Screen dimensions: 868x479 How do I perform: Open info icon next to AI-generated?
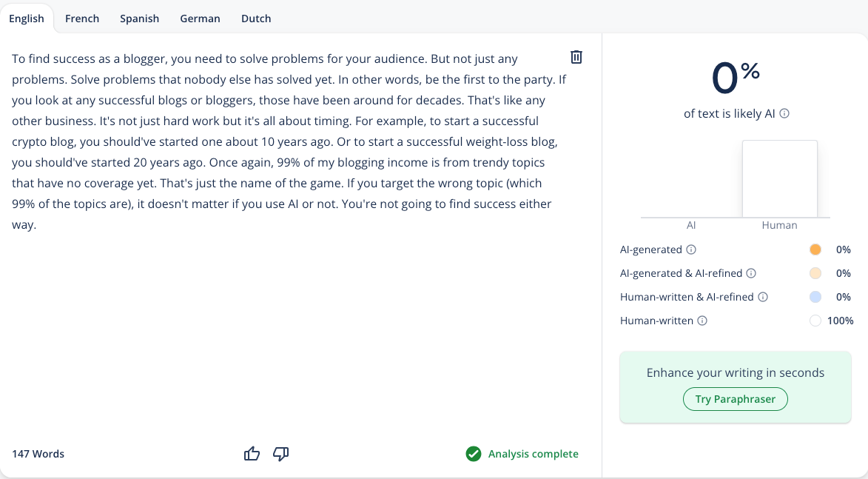tap(691, 249)
